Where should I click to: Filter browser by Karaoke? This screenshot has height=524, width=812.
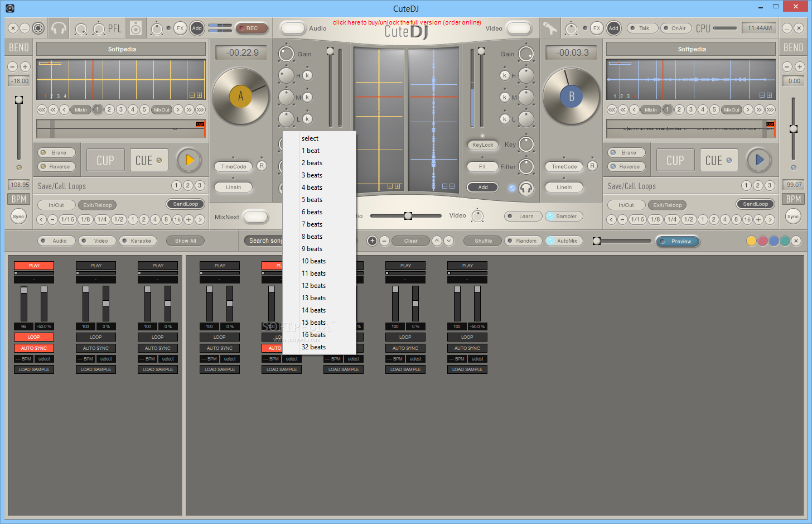[x=138, y=241]
